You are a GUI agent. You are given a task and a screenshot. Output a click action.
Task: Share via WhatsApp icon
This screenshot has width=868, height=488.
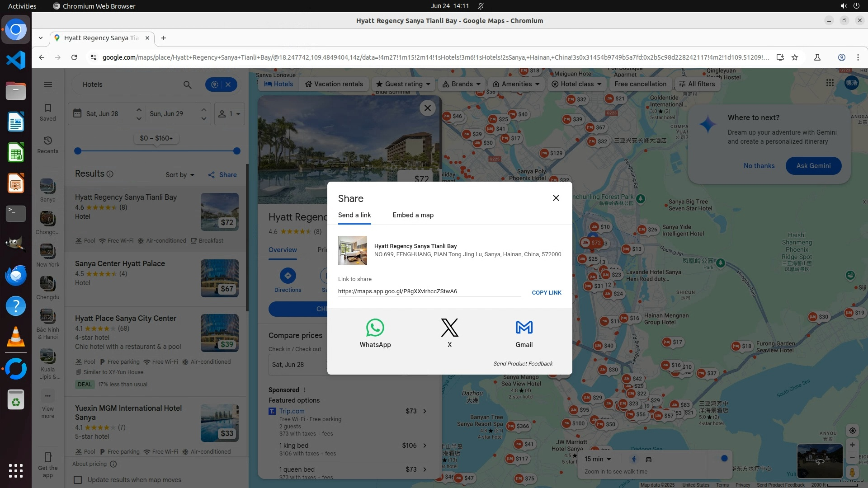[x=375, y=328]
